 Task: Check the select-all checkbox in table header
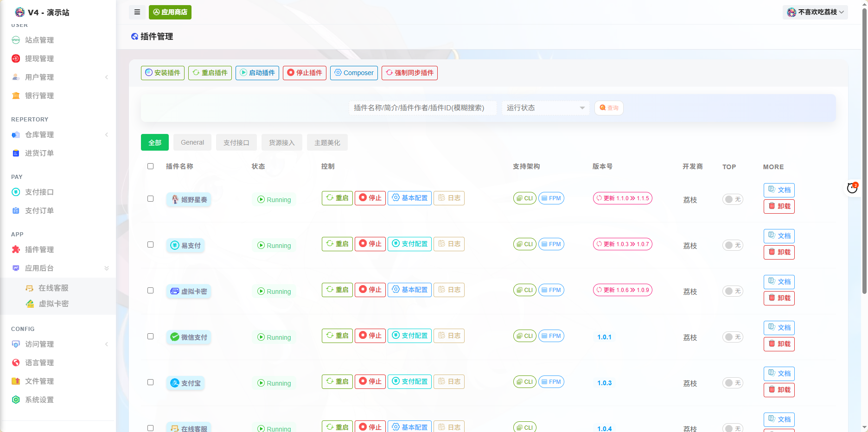click(x=150, y=166)
